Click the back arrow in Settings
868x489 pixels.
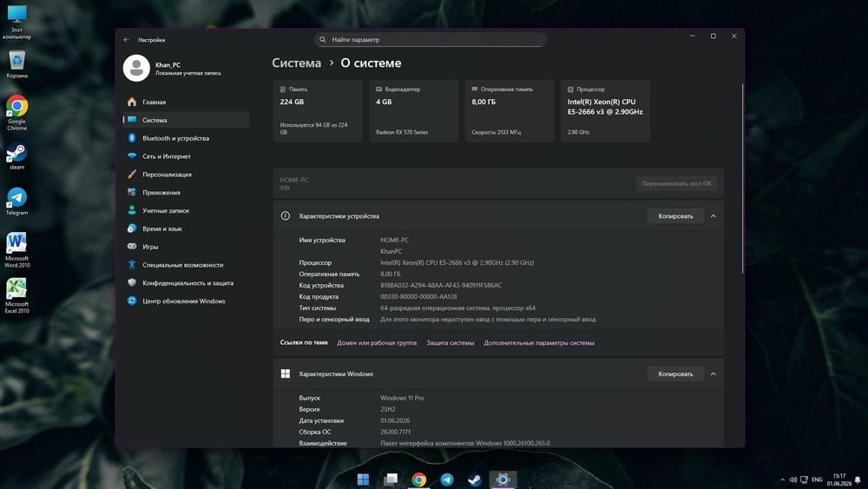[x=126, y=40]
